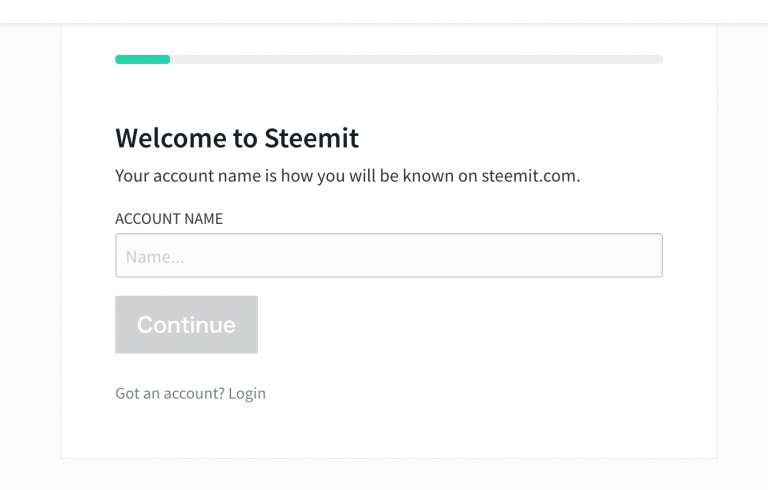The image size is (768, 490).
Task: Click empty card space below the Login link
Action: click(388, 430)
